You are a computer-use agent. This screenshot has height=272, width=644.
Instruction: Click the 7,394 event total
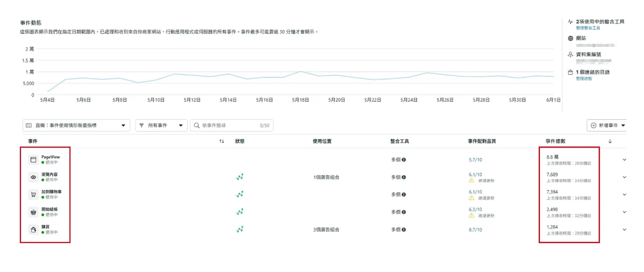pos(552,192)
